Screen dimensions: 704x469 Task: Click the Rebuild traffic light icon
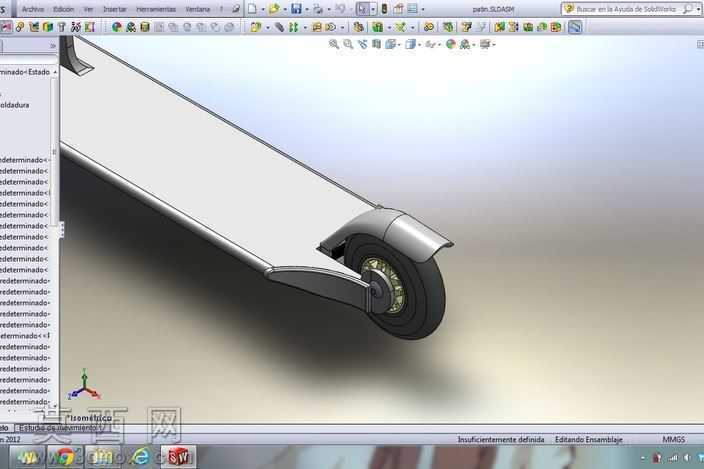384,9
